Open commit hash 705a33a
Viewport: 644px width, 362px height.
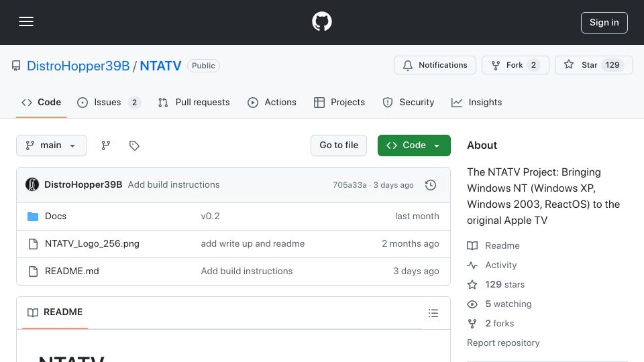click(x=350, y=185)
